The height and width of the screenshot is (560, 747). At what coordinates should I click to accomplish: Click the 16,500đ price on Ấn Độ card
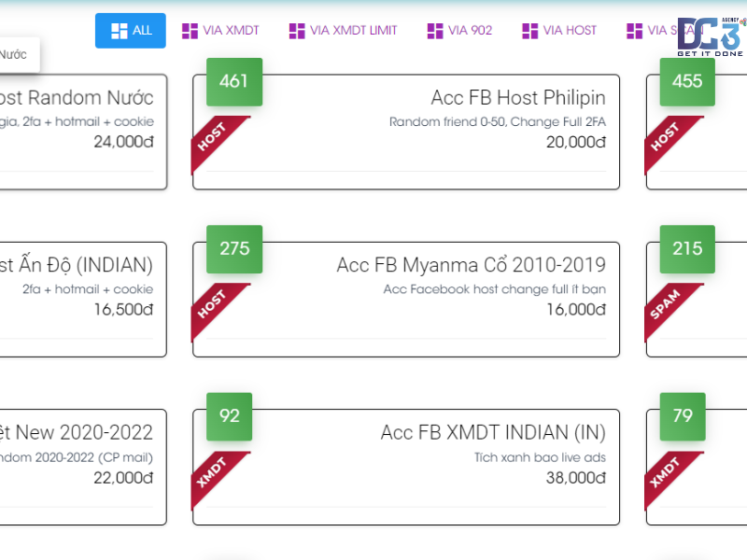[123, 310]
